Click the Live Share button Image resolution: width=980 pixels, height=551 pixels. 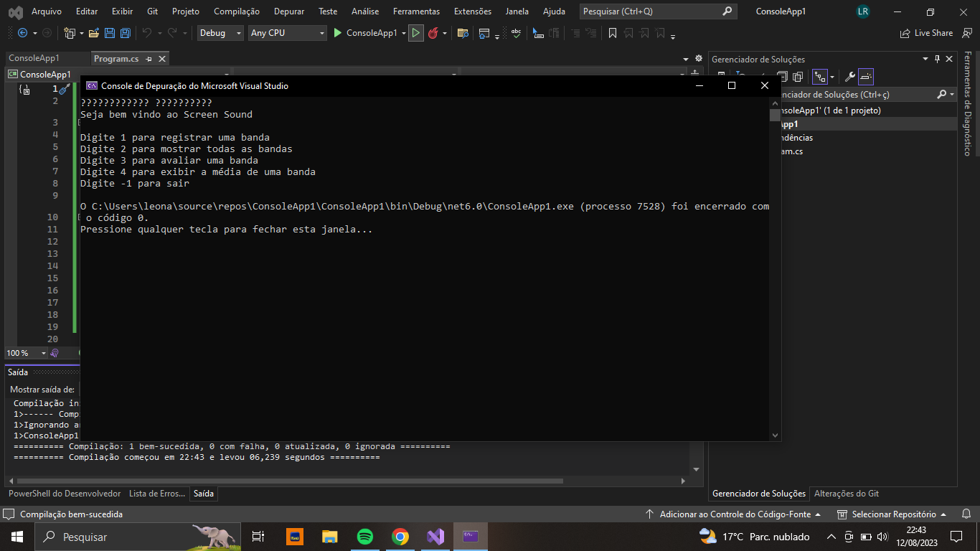coord(927,33)
